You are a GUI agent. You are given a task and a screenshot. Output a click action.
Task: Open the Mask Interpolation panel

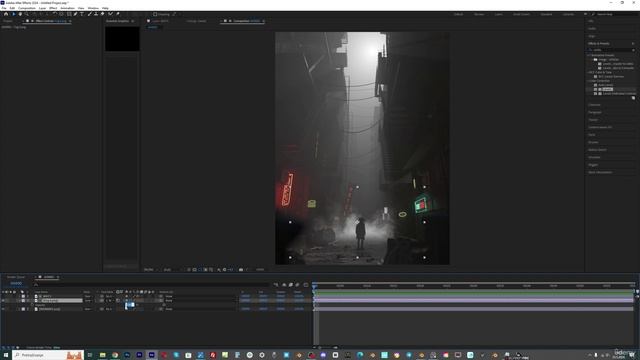[x=600, y=172]
